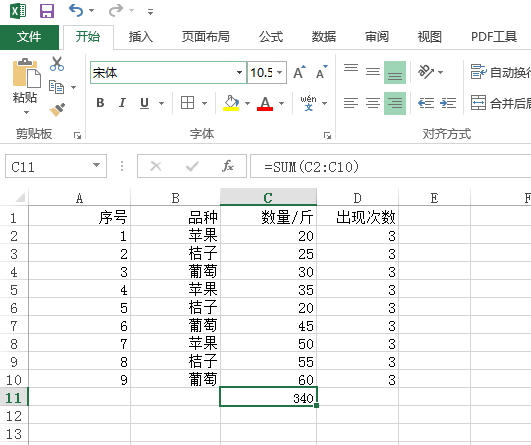
Task: Expand the font color dropdown arrow
Action: click(281, 103)
